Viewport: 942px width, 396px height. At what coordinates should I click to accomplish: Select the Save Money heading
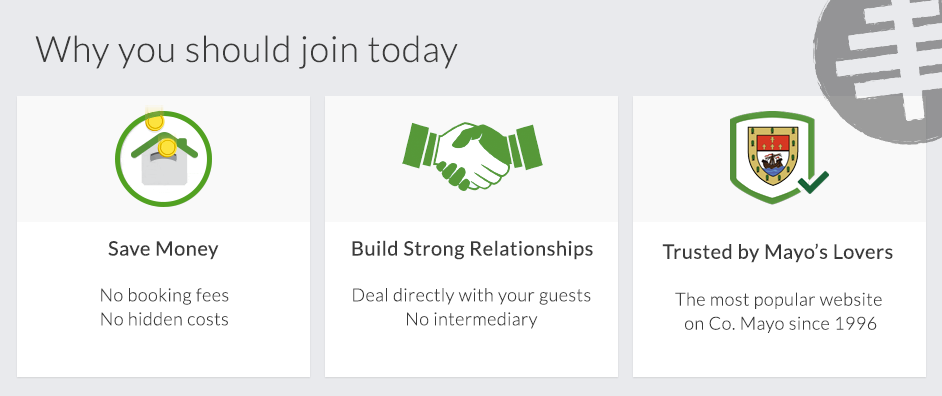pos(163,249)
